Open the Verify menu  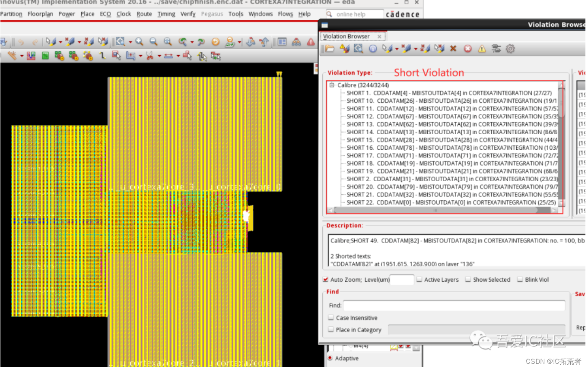(188, 14)
